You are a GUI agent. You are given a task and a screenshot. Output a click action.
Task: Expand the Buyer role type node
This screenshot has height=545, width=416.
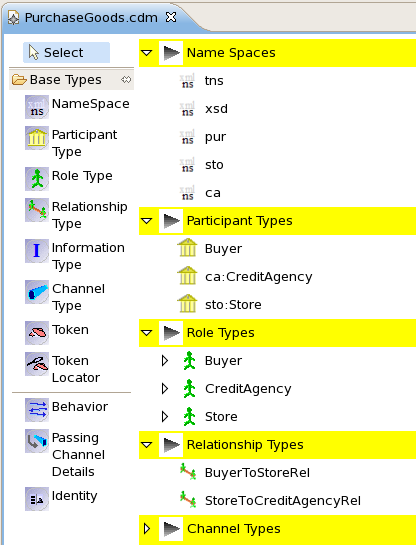[x=165, y=360]
